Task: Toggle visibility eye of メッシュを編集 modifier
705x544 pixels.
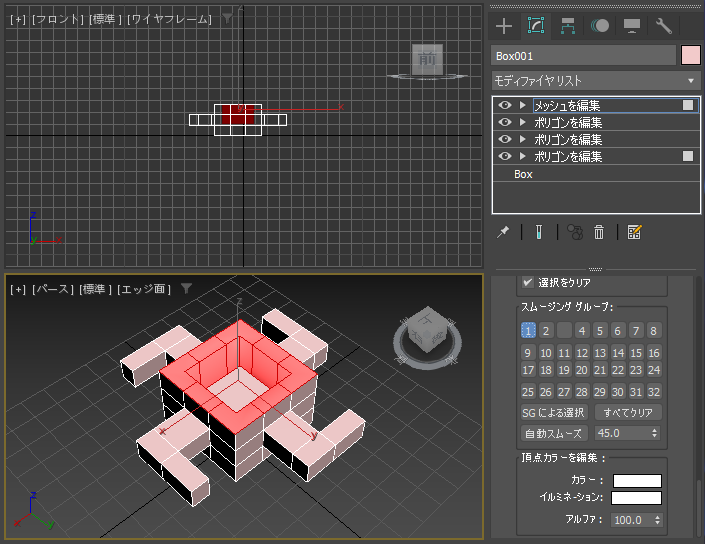Action: point(505,105)
